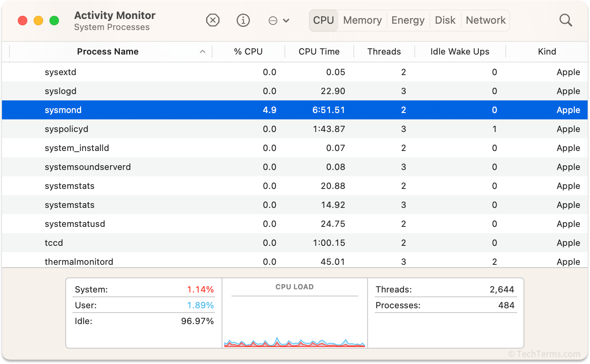The image size is (590, 364).
Task: Select systemstats row with CPU time 14.92
Action: (x=295, y=205)
